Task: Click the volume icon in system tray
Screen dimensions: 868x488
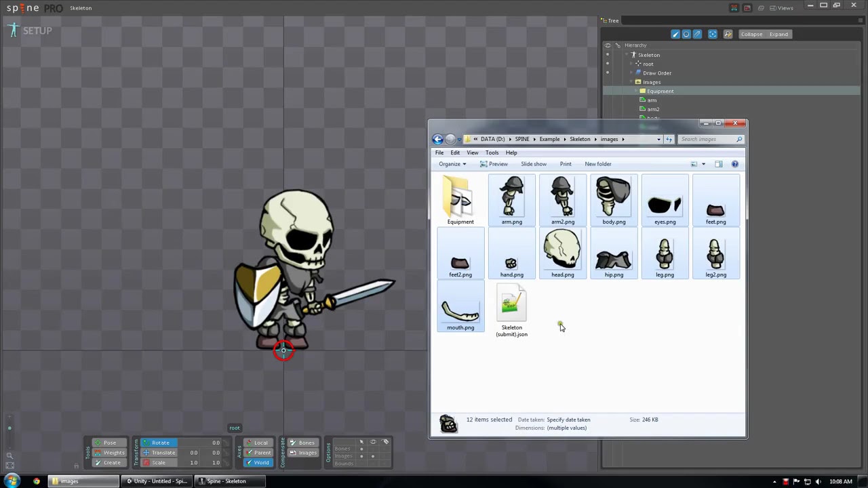Action: coord(818,482)
